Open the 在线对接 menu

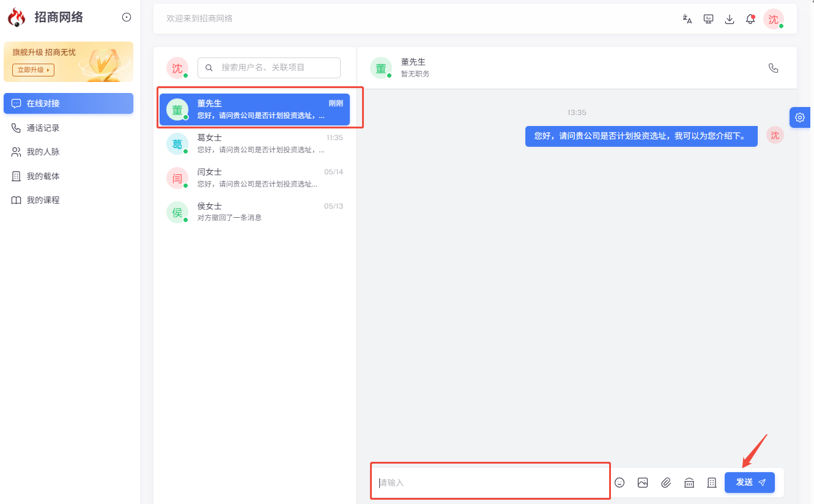[x=68, y=103]
